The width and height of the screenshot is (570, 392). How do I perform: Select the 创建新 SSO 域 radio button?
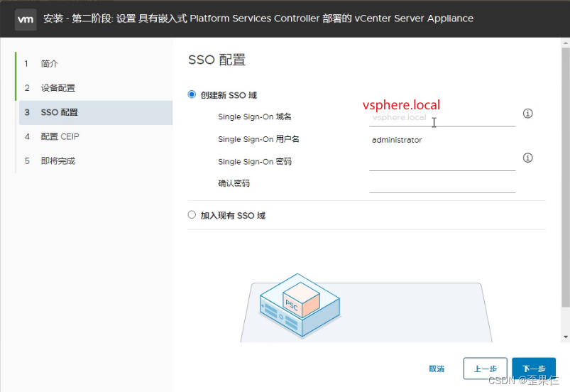point(192,94)
